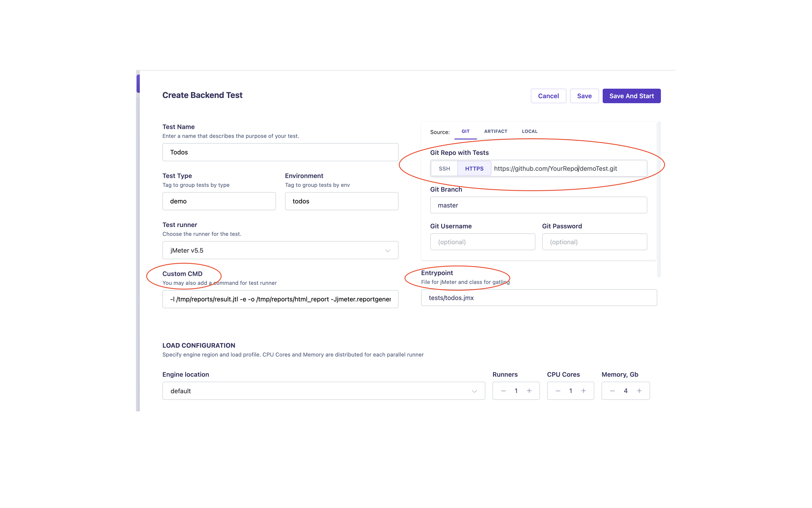
Task: Click the Runners value 1
Action: [516, 391]
